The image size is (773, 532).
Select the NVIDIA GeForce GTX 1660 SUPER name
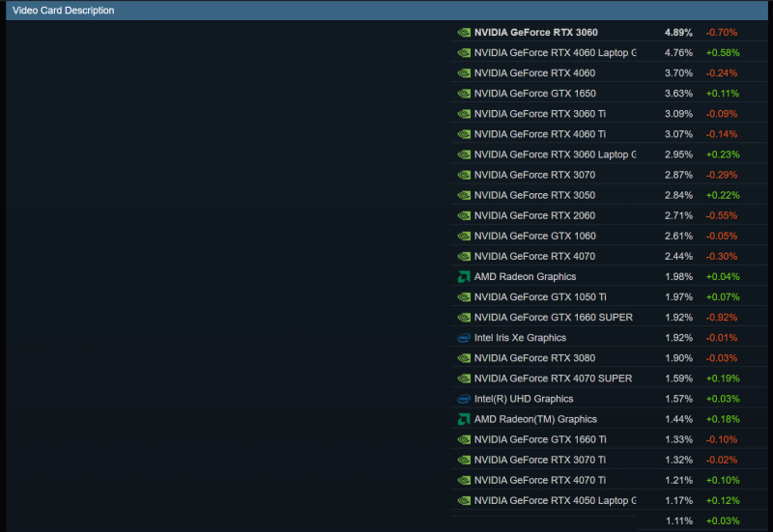tap(554, 318)
